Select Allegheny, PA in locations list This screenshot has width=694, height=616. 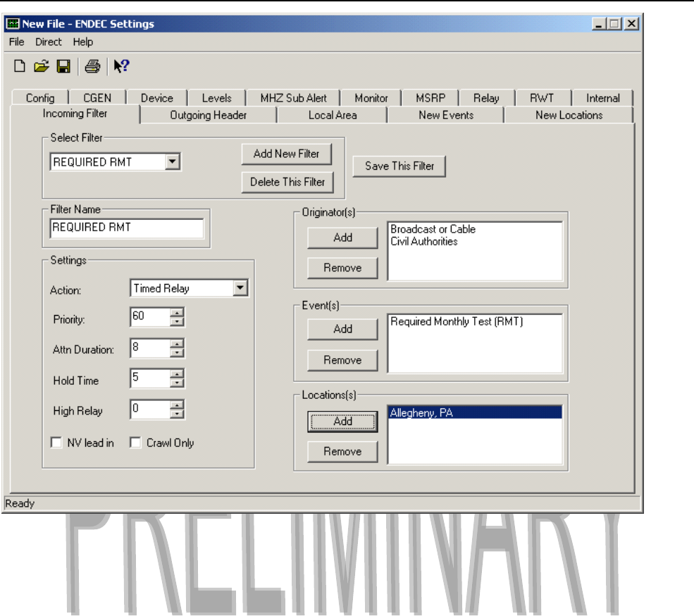click(475, 413)
